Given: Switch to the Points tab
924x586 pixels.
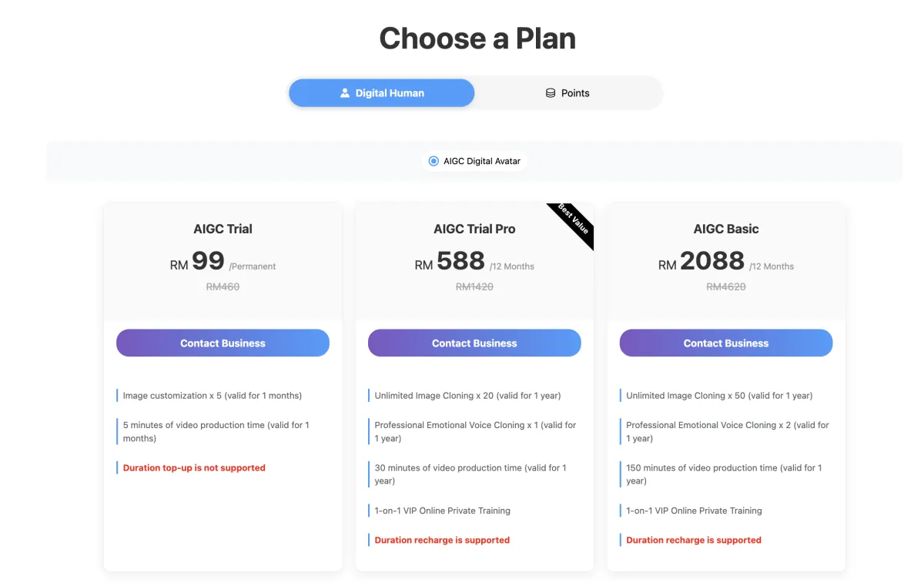Looking at the screenshot, I should point(568,93).
